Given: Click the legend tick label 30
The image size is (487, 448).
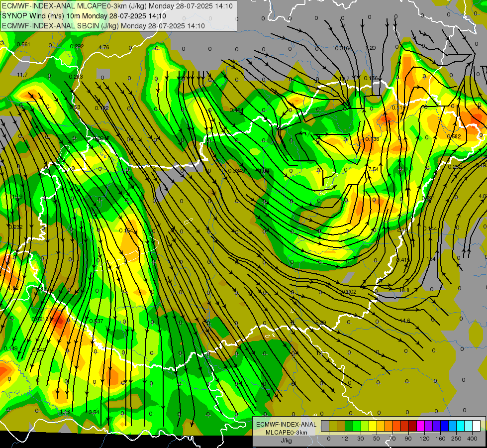Looking at the screenshot, I should (x=361, y=439).
